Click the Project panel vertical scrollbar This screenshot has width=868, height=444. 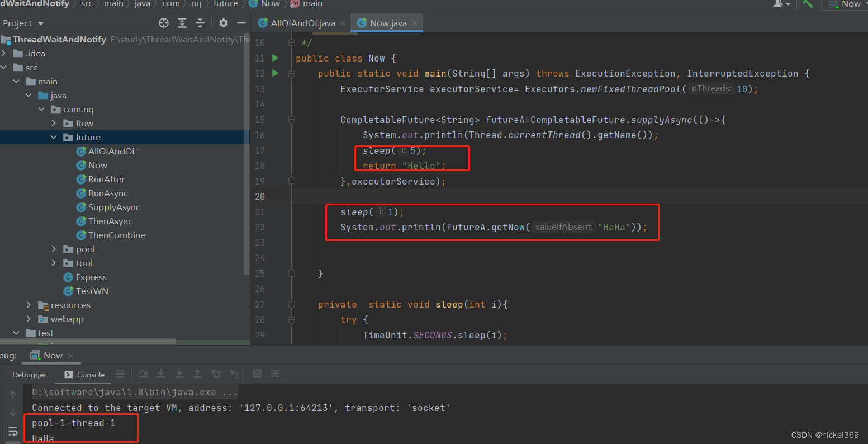click(x=247, y=154)
